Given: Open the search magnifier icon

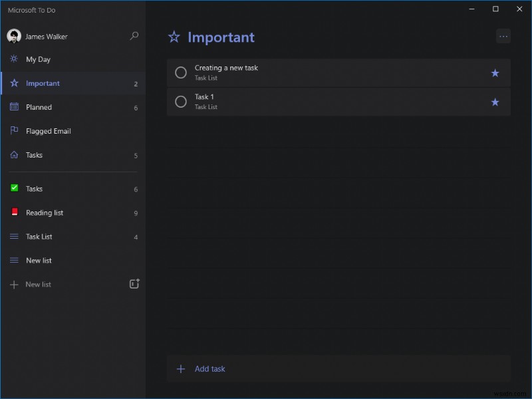Looking at the screenshot, I should tap(134, 36).
